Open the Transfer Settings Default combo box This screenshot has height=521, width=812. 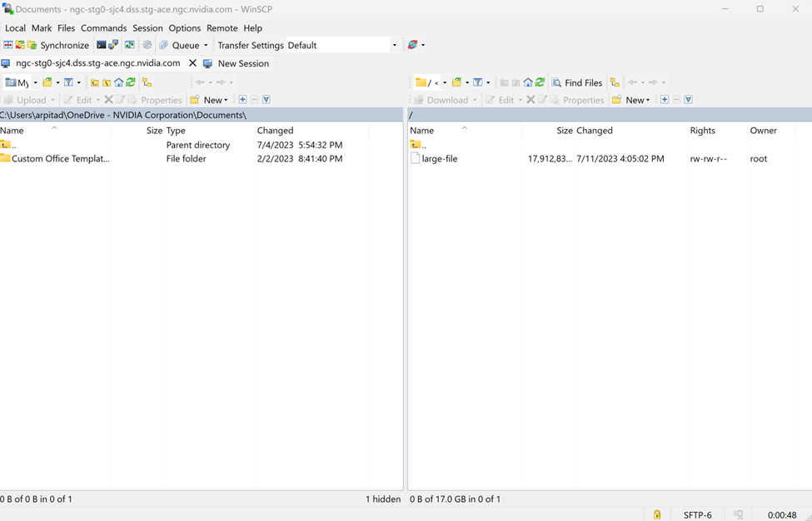pyautogui.click(x=342, y=45)
